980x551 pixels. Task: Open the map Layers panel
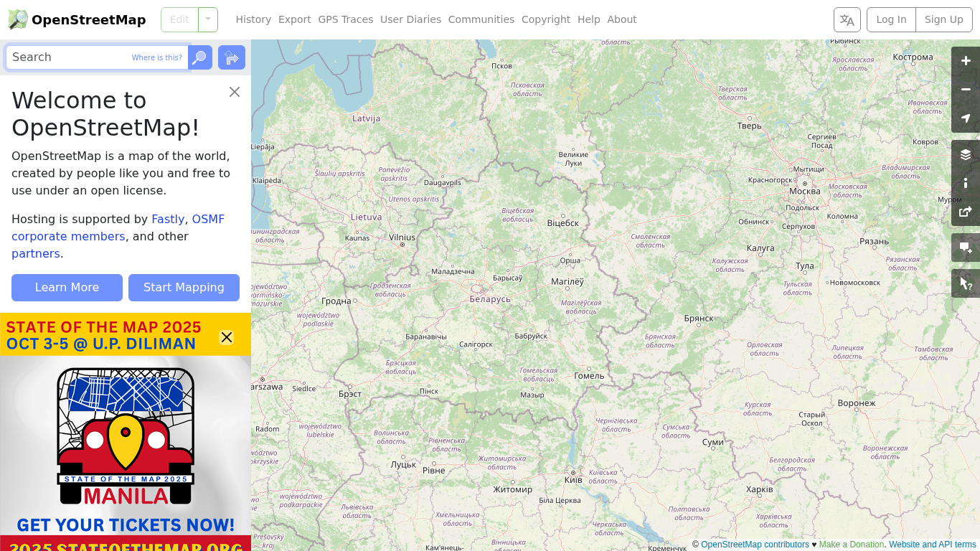[966, 154]
